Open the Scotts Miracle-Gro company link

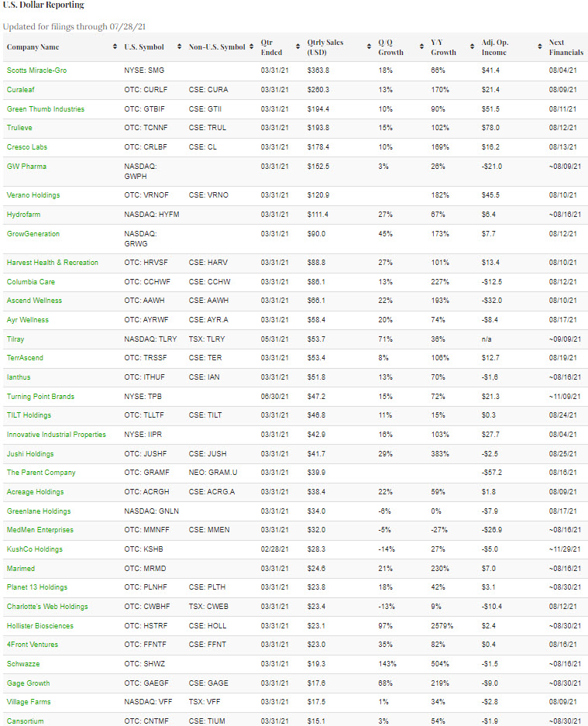[x=36, y=71]
